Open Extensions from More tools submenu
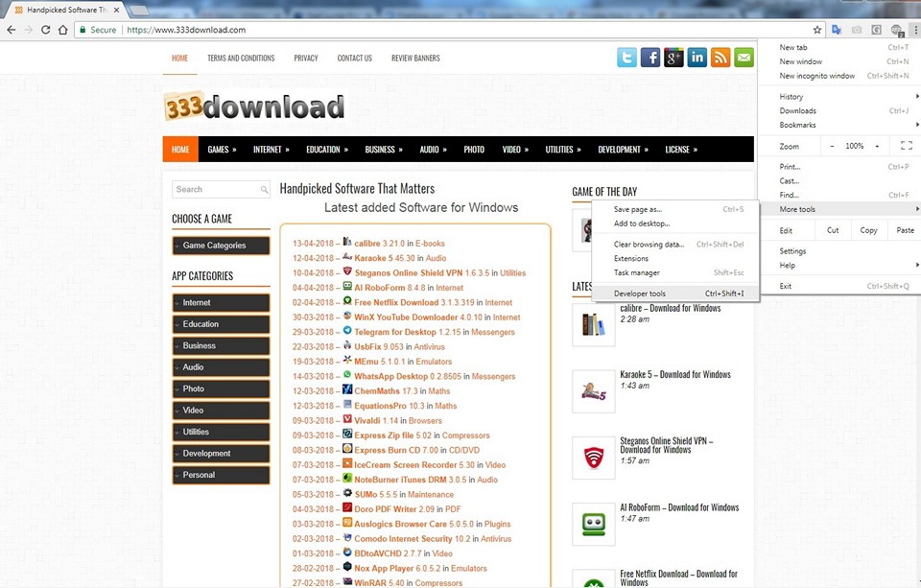 (x=675, y=258)
